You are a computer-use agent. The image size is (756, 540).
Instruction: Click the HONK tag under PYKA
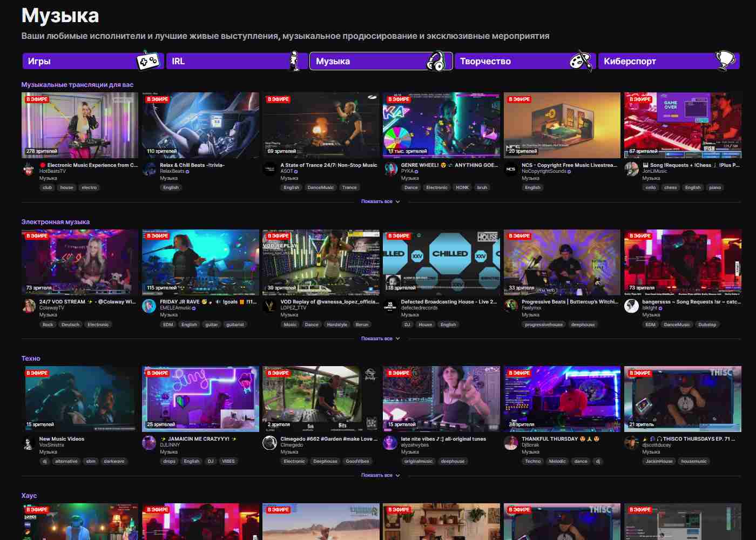[x=462, y=187]
